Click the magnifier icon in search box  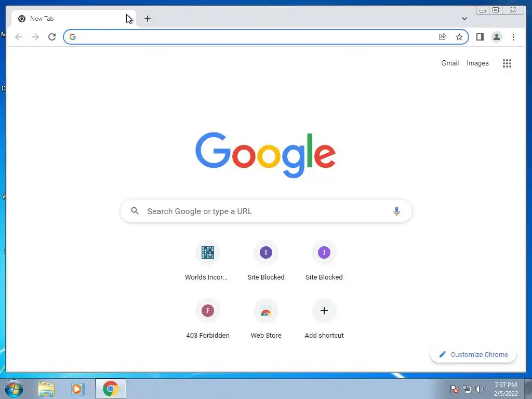click(135, 211)
